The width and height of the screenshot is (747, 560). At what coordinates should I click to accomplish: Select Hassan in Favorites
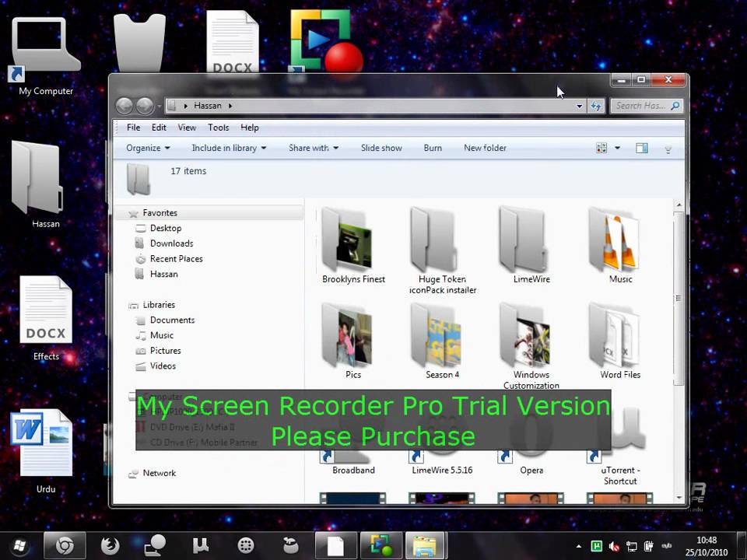tap(164, 274)
